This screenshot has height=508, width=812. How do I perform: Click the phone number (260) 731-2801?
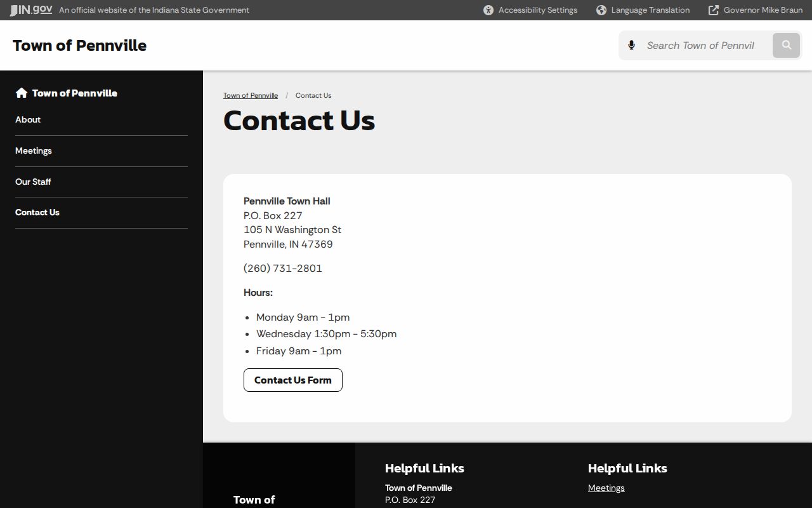283,269
